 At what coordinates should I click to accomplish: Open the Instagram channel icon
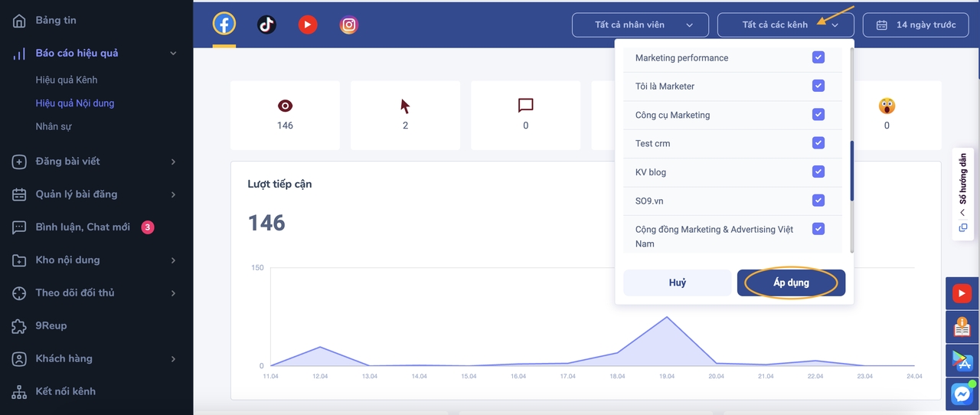pos(349,25)
